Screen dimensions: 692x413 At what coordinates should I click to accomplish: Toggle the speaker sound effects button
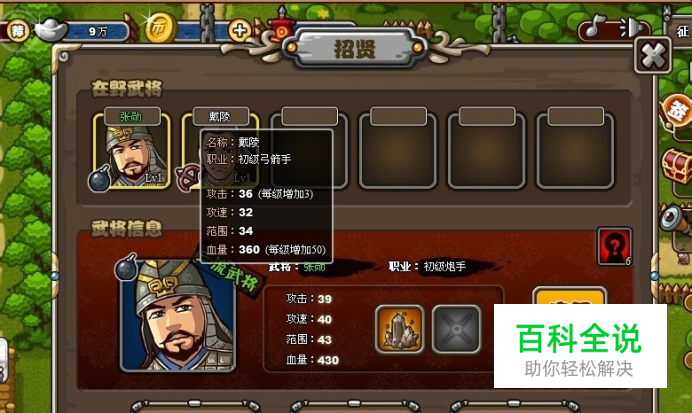pyautogui.click(x=631, y=27)
